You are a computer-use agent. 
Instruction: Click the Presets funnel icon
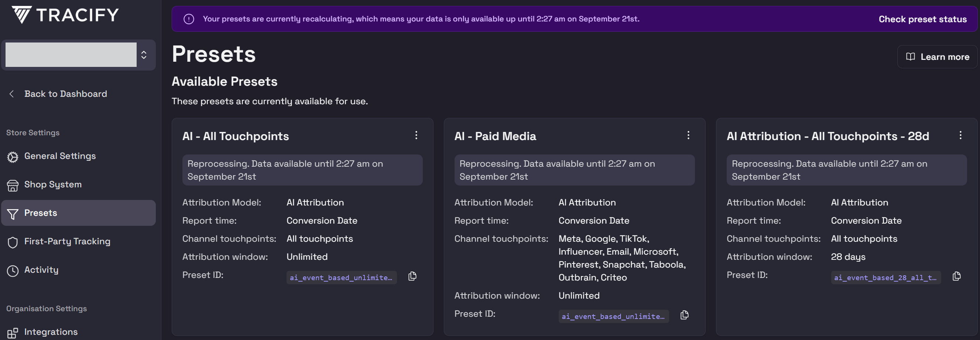tap(13, 214)
